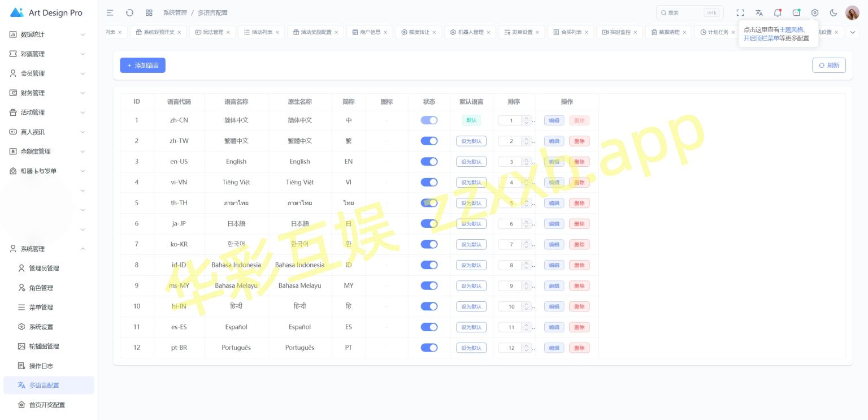Screen dimensions: 868x420
Task: Expand the 数据统计 sidebar menu
Action: click(x=48, y=34)
